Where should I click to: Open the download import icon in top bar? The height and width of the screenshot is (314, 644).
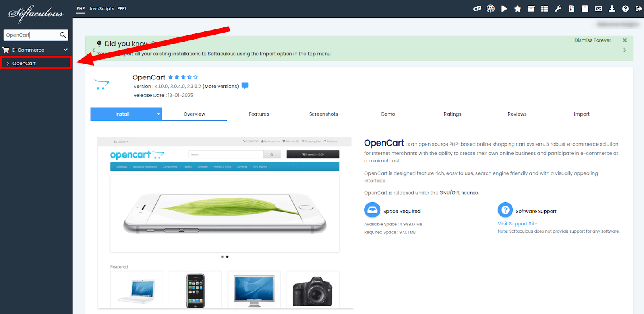pyautogui.click(x=612, y=8)
